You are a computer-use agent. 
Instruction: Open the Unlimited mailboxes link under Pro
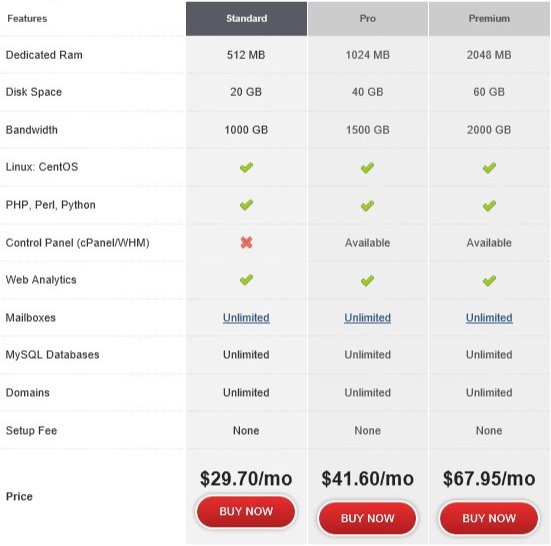pyautogui.click(x=368, y=318)
